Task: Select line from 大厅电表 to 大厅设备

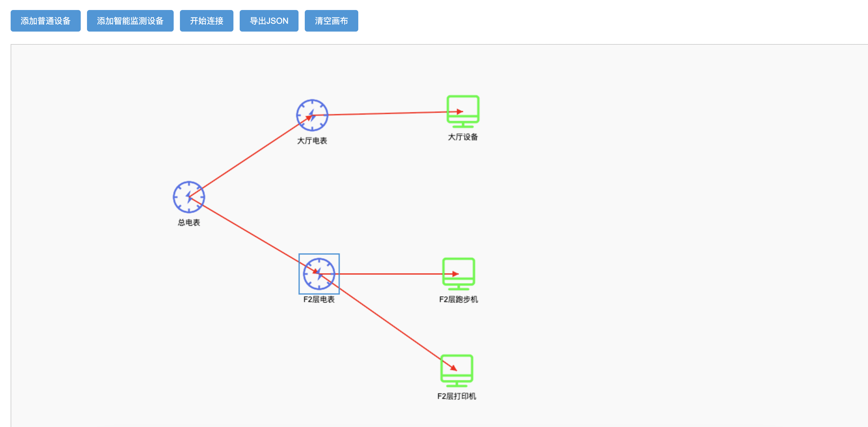Action: tap(387, 113)
